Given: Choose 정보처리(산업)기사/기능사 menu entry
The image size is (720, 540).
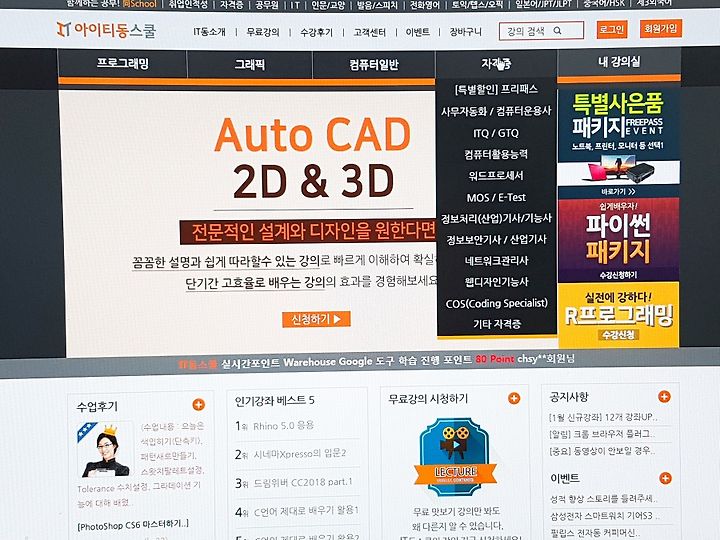Looking at the screenshot, I should click(x=496, y=219).
